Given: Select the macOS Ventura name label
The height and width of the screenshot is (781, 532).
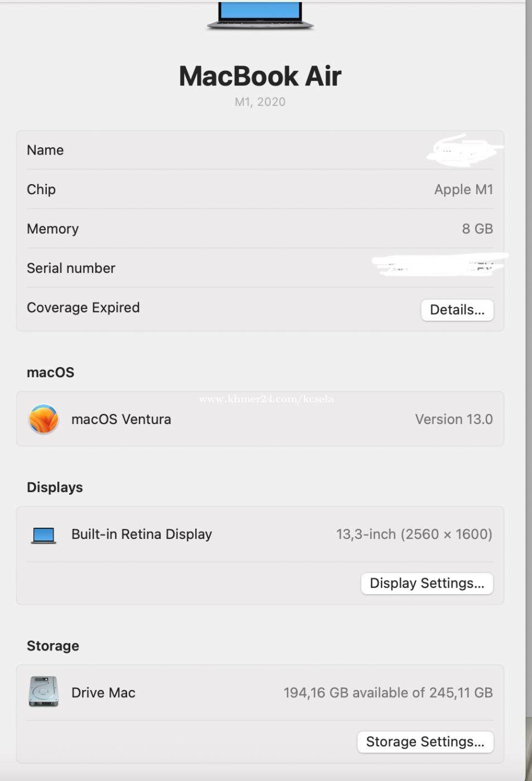Looking at the screenshot, I should tap(121, 419).
